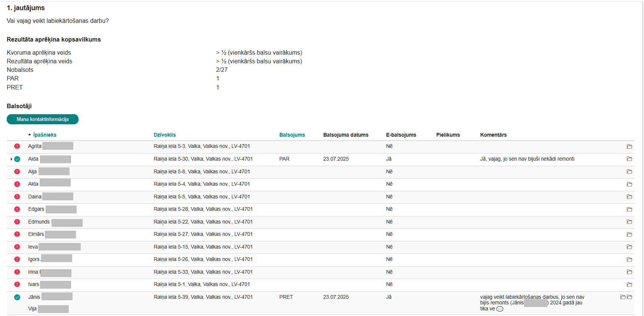
Task: Open folder icon in Edgars' row
Action: 629,209
